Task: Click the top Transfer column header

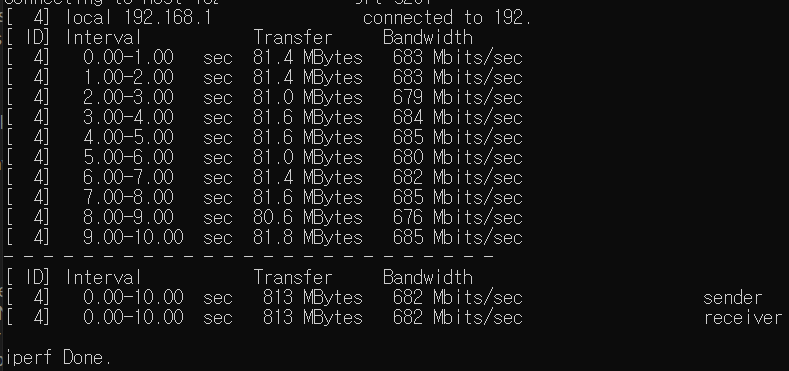Action: click(293, 38)
